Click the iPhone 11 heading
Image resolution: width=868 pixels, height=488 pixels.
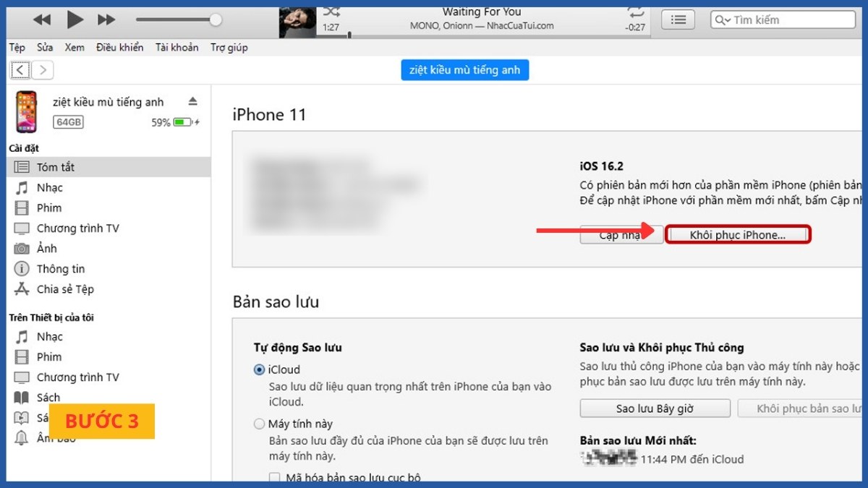coord(270,114)
